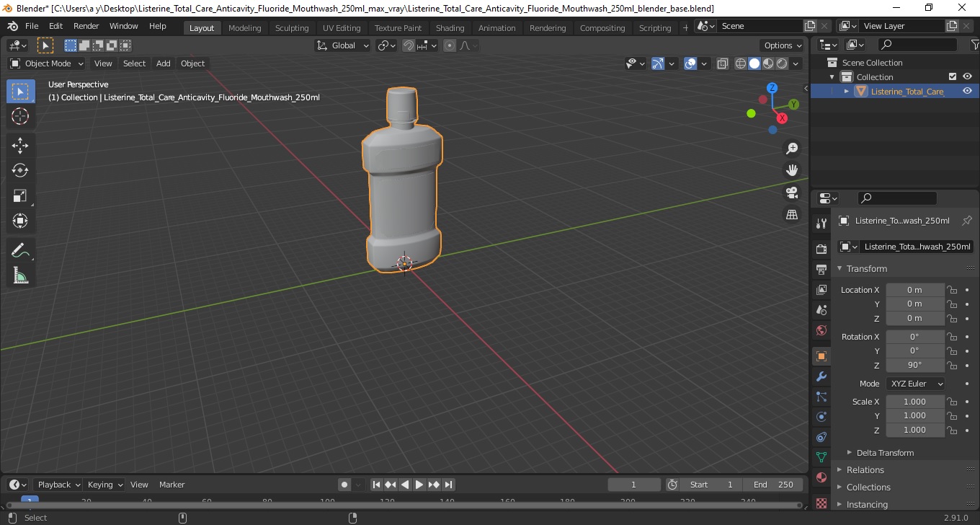Image resolution: width=980 pixels, height=525 pixels.
Task: Activate the Transform tool
Action: [x=20, y=221]
